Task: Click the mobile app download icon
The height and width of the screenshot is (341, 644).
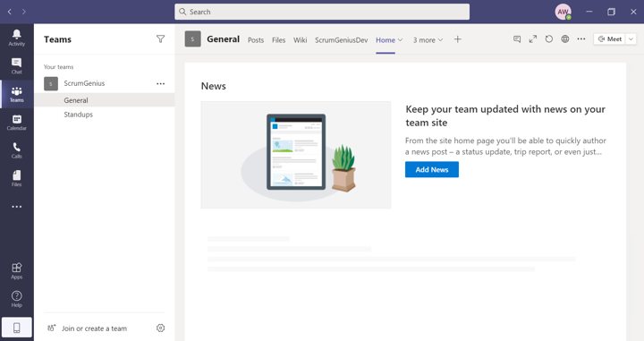Action: coord(16,328)
